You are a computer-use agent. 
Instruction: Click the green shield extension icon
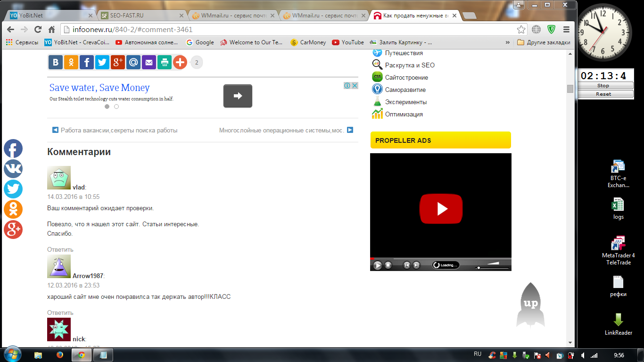[551, 29]
